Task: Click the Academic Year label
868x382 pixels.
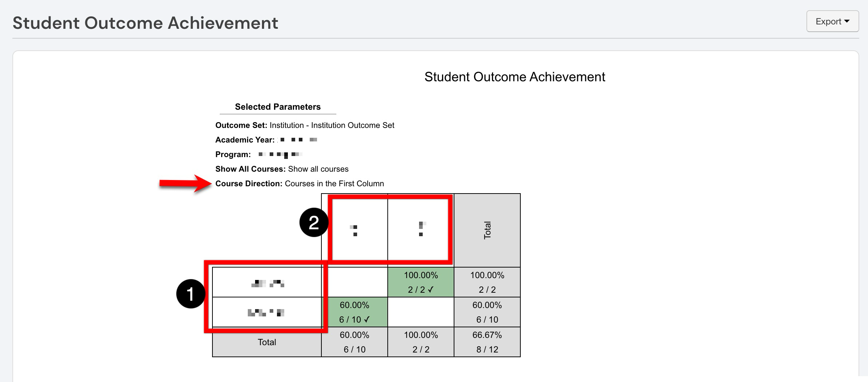Action: [245, 140]
